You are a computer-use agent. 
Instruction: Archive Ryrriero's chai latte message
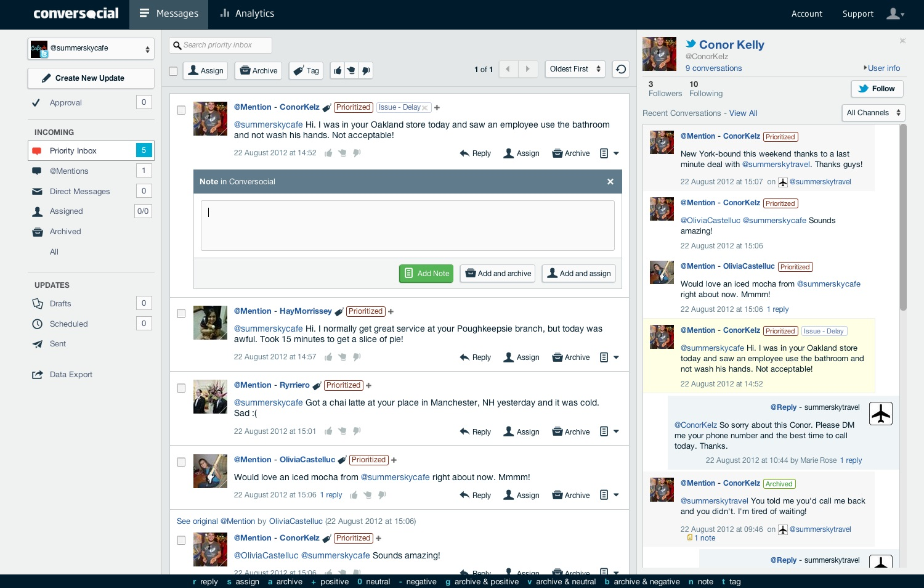(x=571, y=432)
